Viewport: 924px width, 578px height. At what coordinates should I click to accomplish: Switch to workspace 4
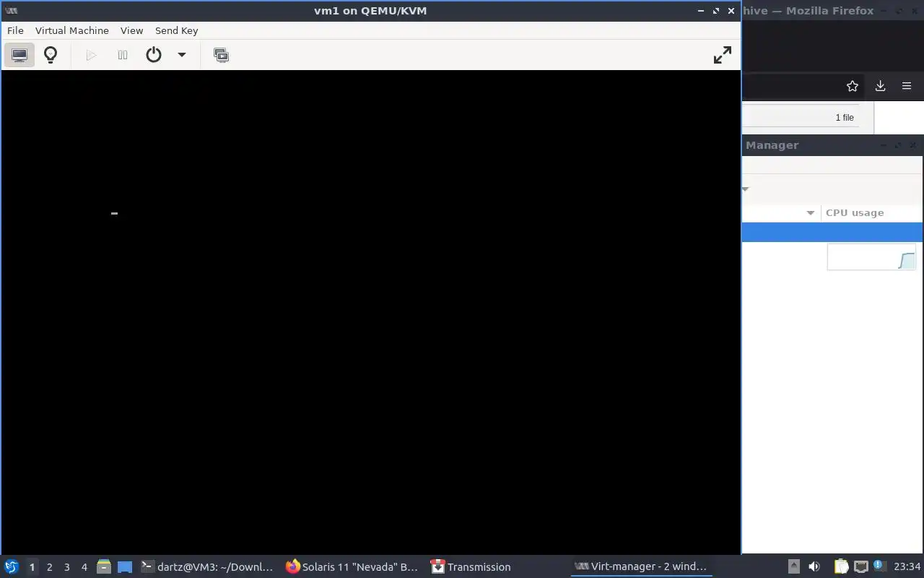pyautogui.click(x=84, y=567)
